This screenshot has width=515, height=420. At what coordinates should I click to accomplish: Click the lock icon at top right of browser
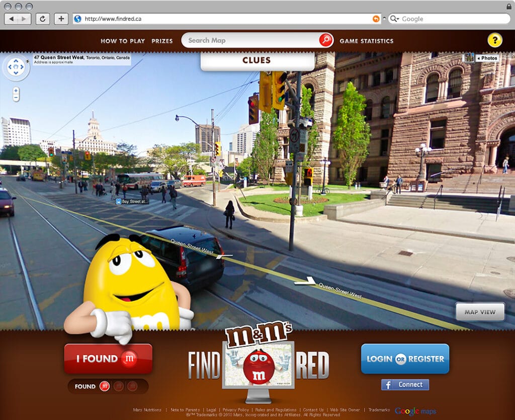509,7
